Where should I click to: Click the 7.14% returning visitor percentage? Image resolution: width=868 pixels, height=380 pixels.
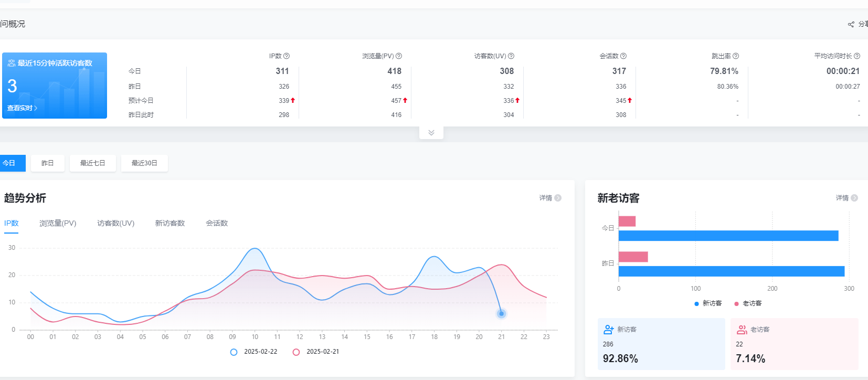(750, 359)
